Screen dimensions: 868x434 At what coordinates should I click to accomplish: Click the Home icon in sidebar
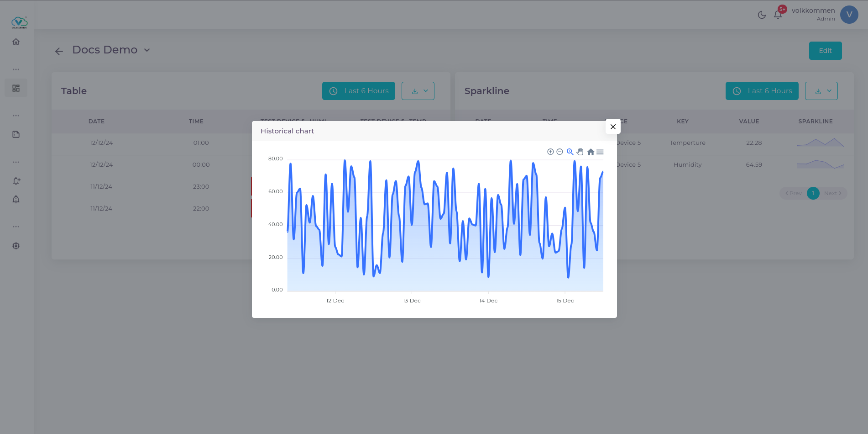point(16,42)
